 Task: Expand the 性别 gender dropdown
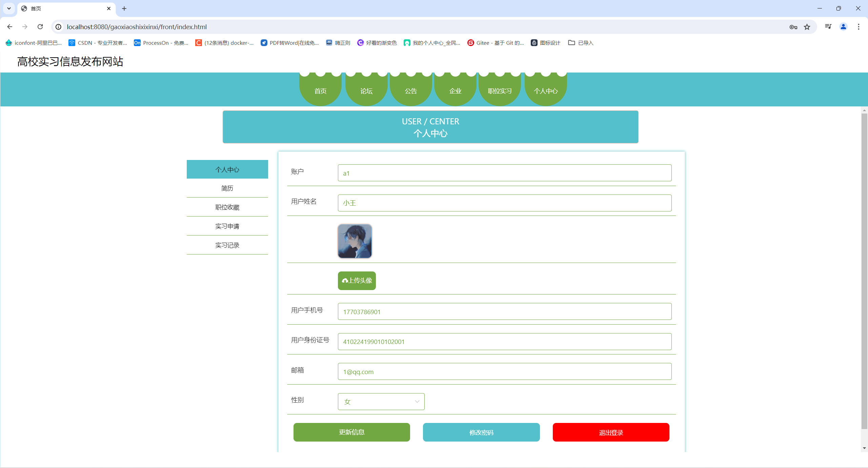(x=381, y=402)
